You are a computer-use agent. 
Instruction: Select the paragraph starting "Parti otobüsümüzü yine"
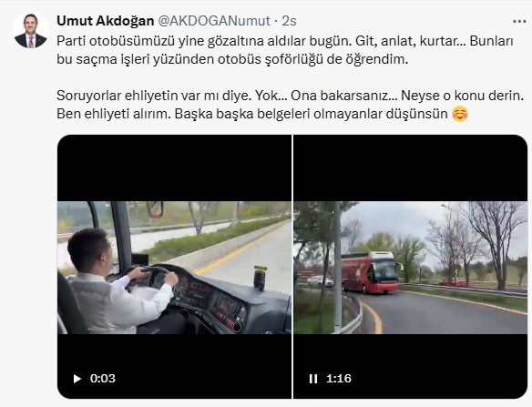tap(284, 50)
